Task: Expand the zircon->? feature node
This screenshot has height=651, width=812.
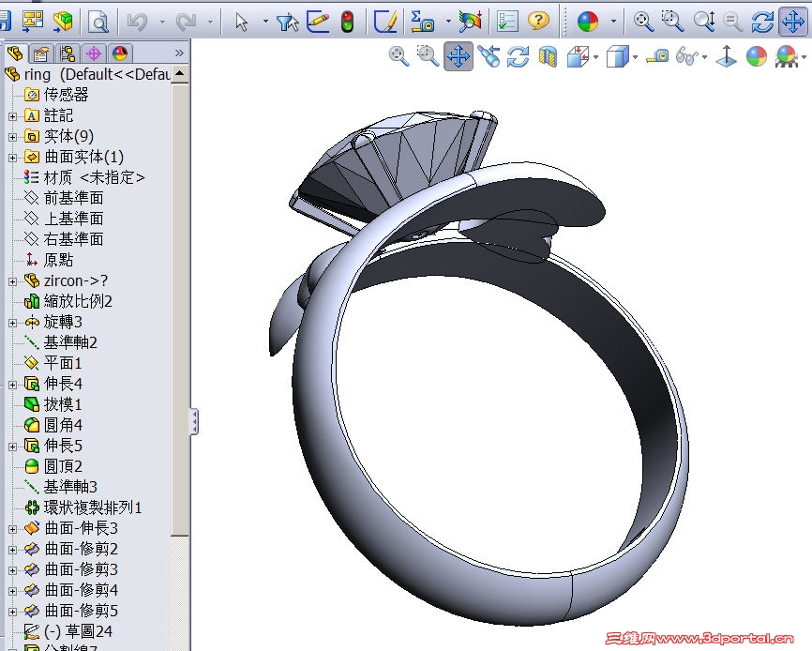Action: pos(13,281)
